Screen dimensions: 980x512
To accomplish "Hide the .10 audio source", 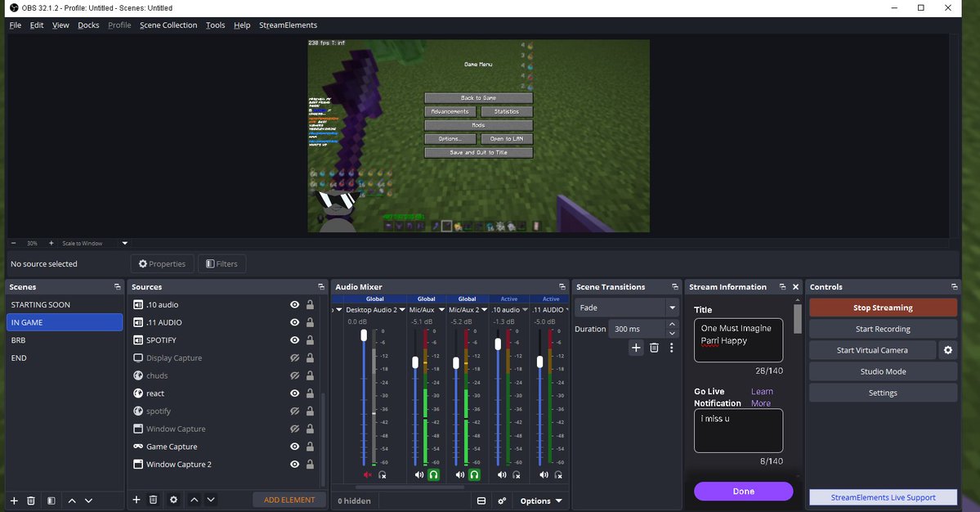I will pos(294,304).
